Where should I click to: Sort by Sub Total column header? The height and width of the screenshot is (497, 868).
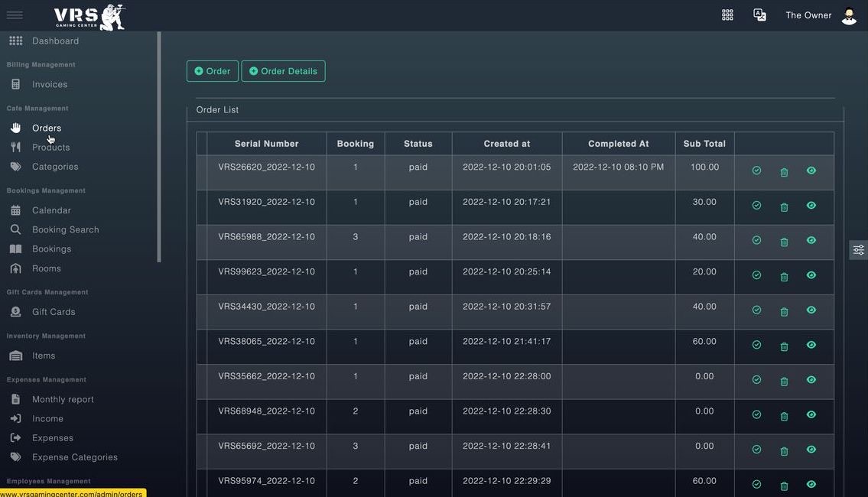point(704,143)
